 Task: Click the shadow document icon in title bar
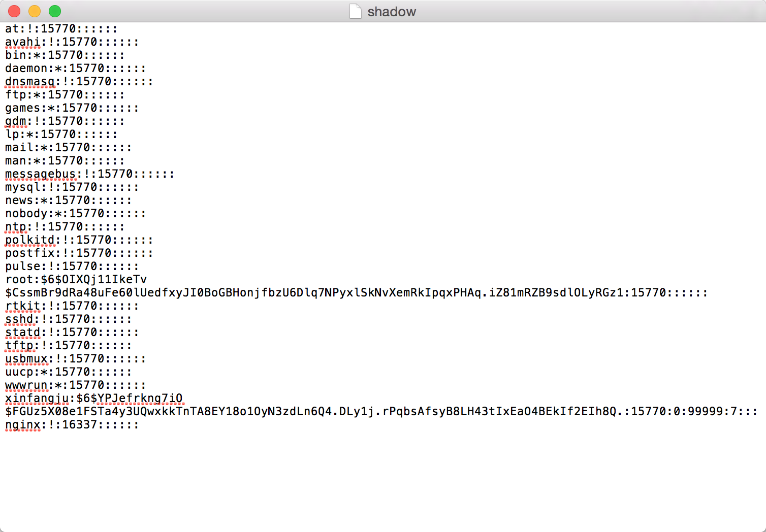(x=356, y=11)
